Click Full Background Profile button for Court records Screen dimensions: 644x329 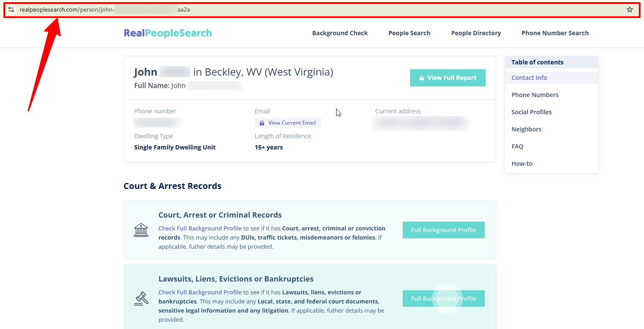[x=444, y=230]
